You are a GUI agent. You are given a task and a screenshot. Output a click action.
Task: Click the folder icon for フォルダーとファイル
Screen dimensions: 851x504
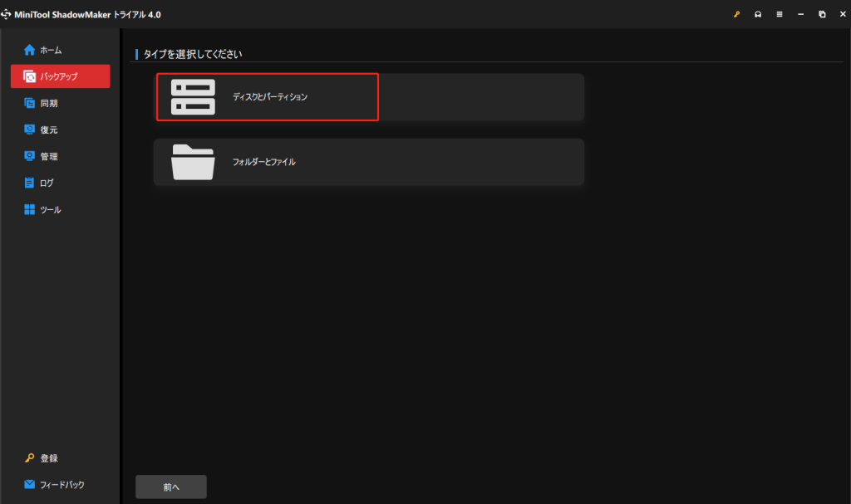(x=193, y=162)
